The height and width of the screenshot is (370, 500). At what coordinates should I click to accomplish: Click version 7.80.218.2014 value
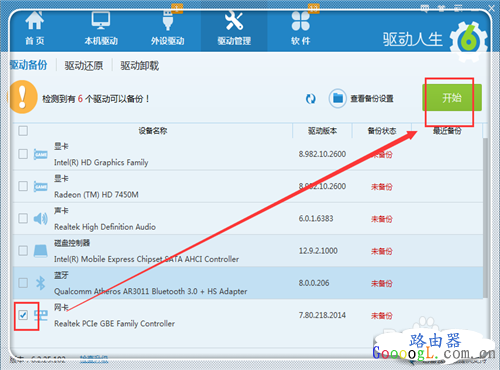click(x=322, y=315)
